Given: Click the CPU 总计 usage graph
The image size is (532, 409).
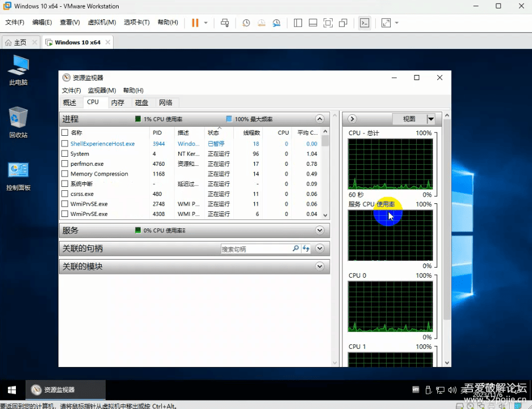Looking at the screenshot, I should point(390,164).
